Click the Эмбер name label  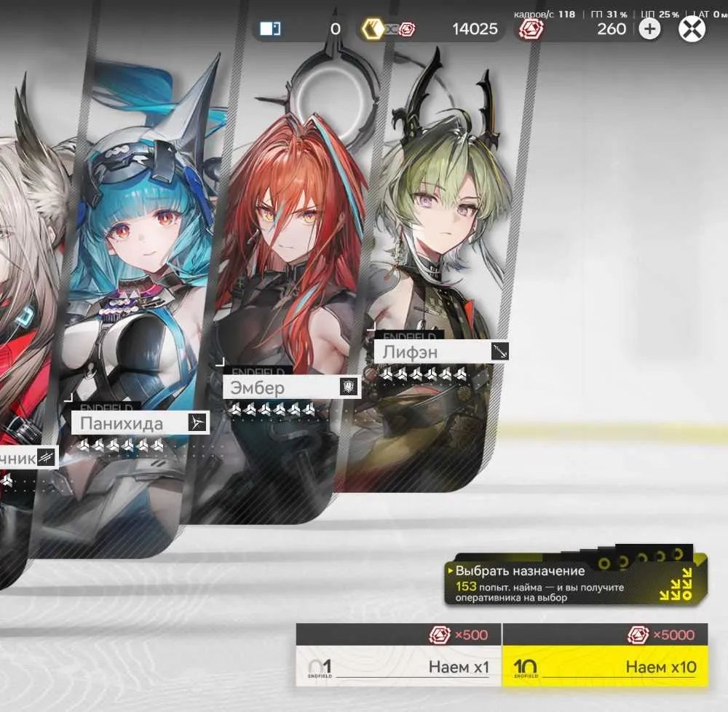[x=257, y=387]
